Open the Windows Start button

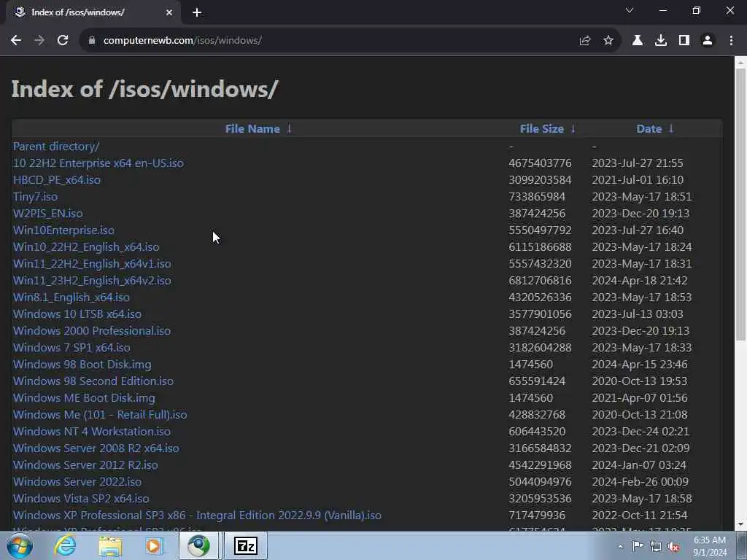click(x=19, y=545)
